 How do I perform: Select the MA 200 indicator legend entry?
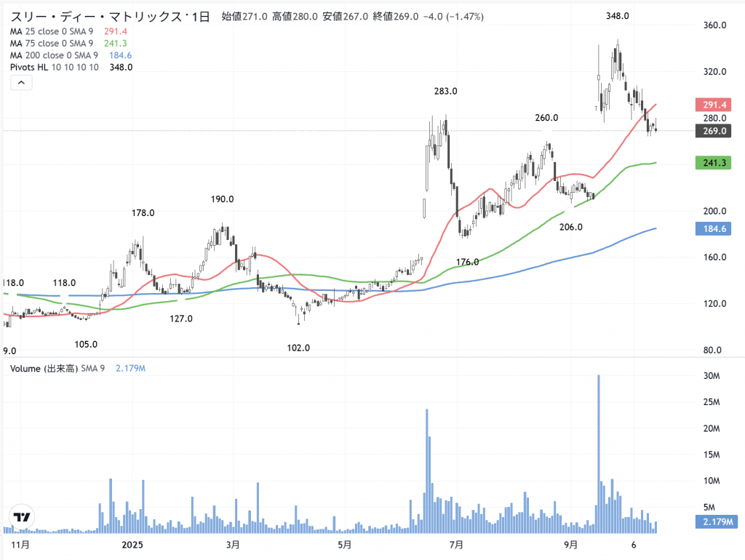[54, 55]
